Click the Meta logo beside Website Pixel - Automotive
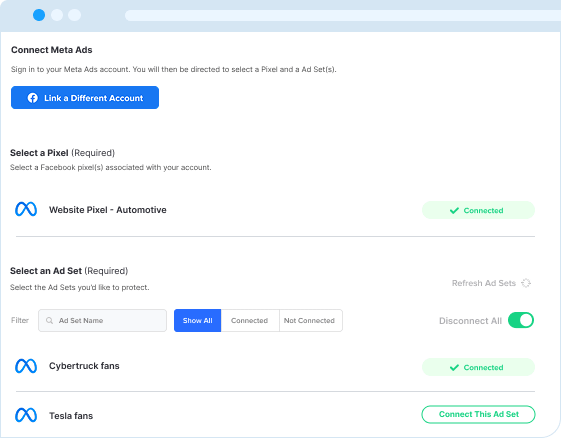 click(26, 209)
